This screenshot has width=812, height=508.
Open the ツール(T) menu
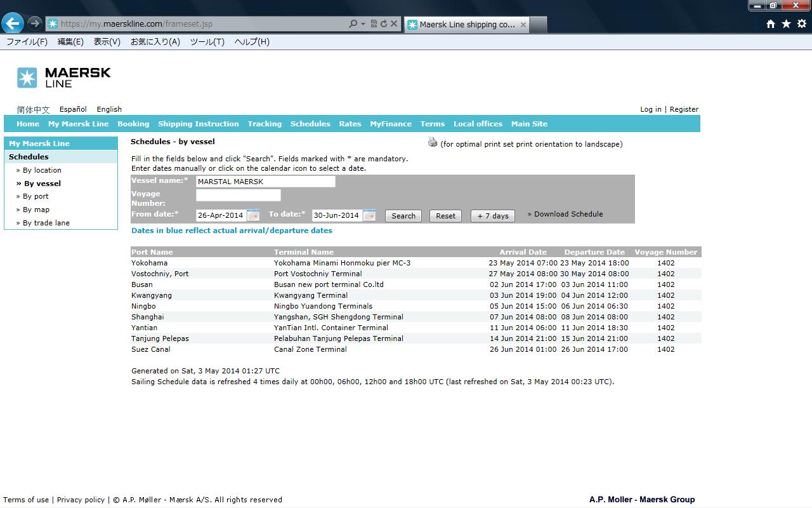pyautogui.click(x=207, y=42)
